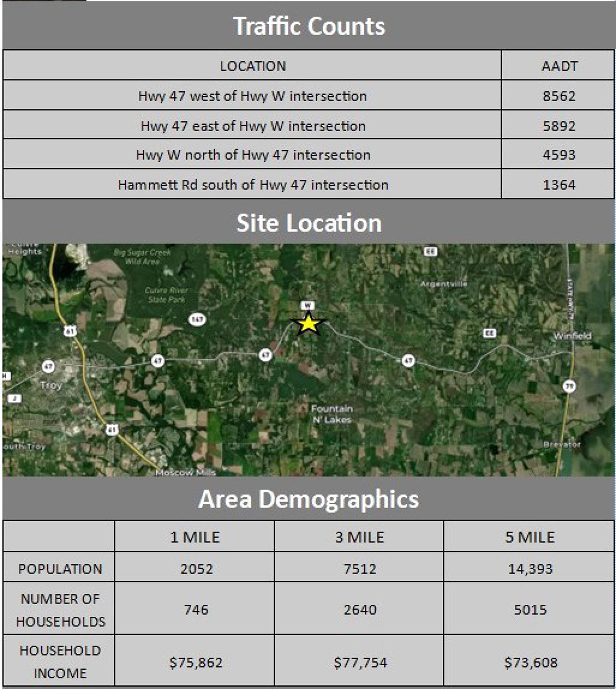The height and width of the screenshot is (689, 616).
Task: Select the 14,393 population cell
Action: (530, 568)
